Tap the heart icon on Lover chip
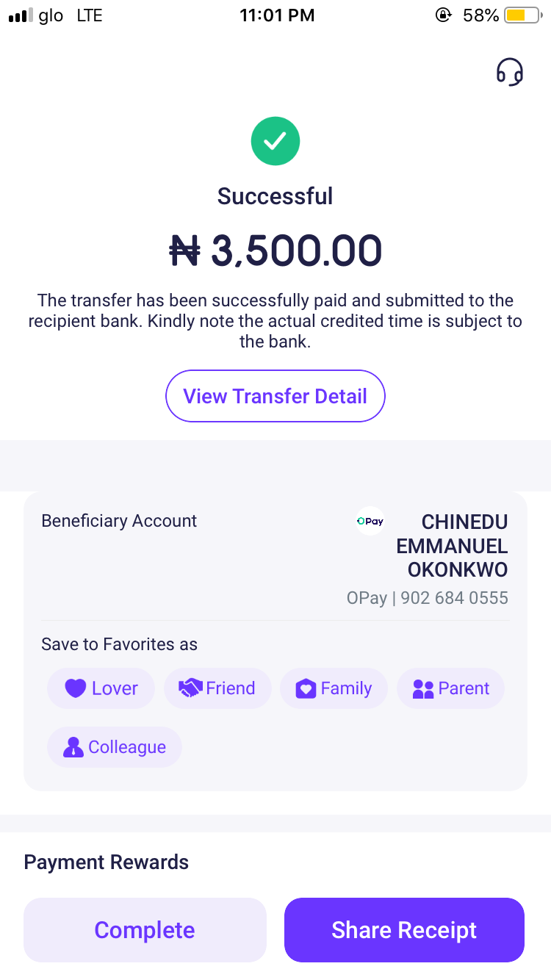Image resolution: width=551 pixels, height=980 pixels. [x=76, y=688]
